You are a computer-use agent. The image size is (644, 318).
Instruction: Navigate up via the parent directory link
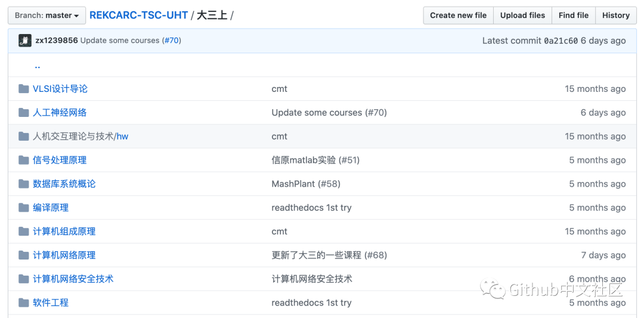click(37, 66)
